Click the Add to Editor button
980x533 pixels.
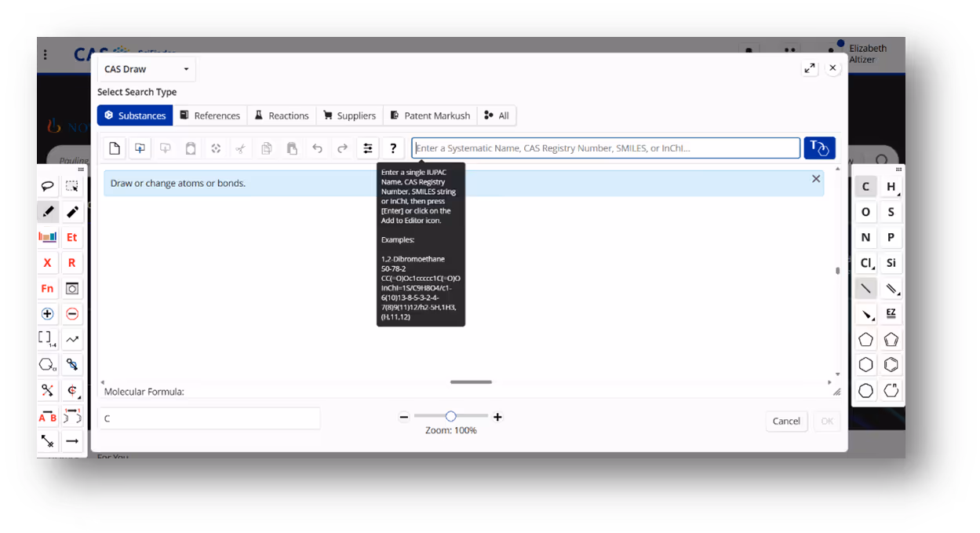(x=819, y=148)
